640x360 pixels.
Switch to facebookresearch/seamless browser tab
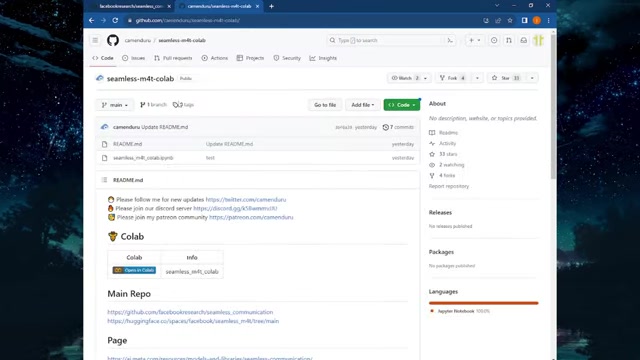(x=131, y=6)
